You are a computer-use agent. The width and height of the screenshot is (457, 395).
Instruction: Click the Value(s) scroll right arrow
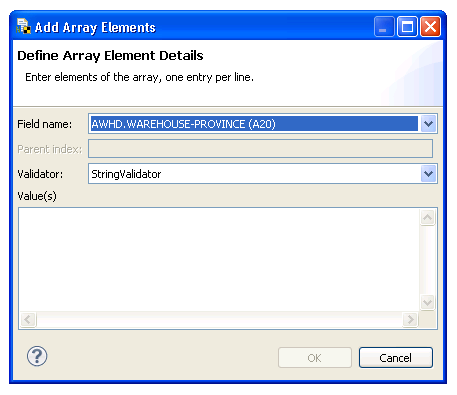click(x=410, y=319)
